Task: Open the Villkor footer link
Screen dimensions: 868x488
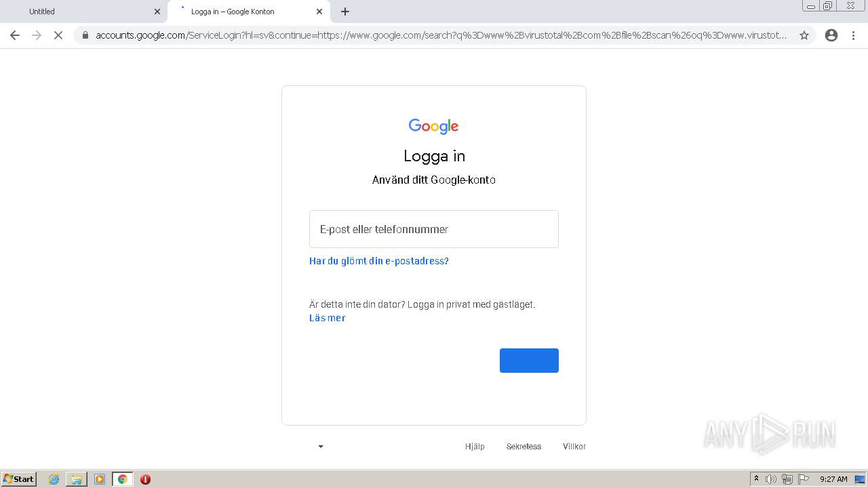Action: click(x=574, y=447)
